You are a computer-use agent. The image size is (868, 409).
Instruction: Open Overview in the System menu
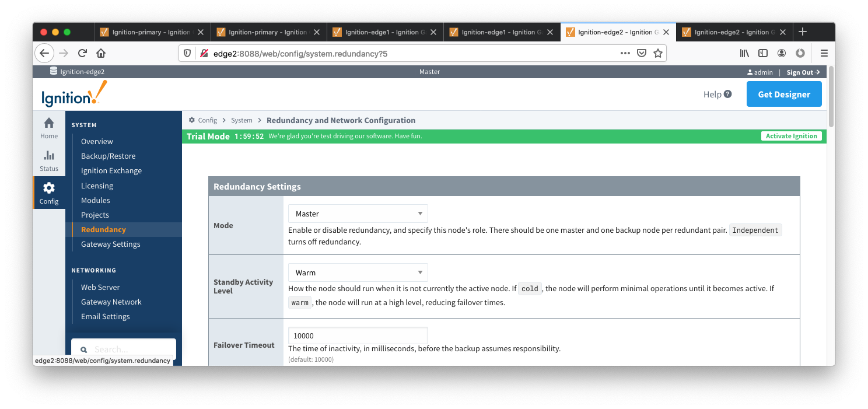[x=97, y=141]
